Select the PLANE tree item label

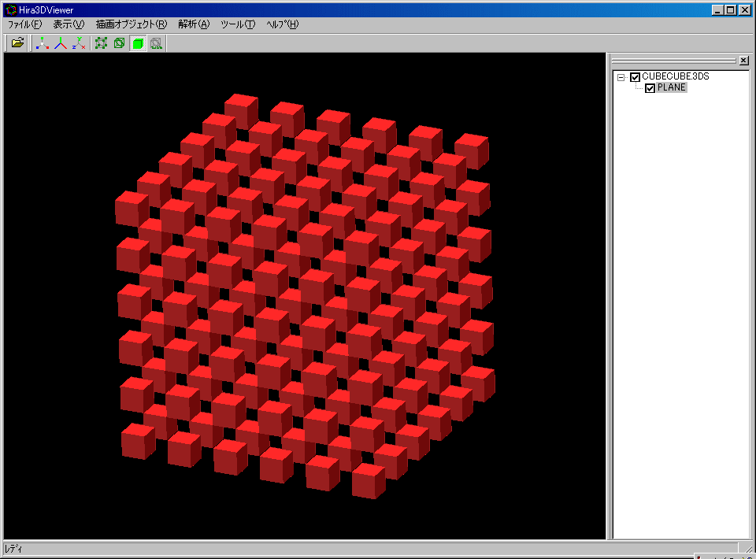click(671, 87)
